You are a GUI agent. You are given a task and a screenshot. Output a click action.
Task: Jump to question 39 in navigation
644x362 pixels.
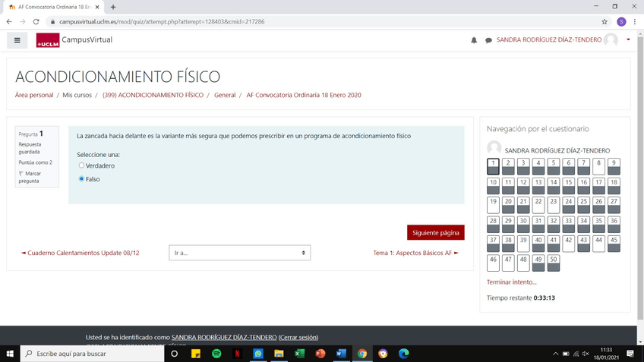click(x=523, y=244)
